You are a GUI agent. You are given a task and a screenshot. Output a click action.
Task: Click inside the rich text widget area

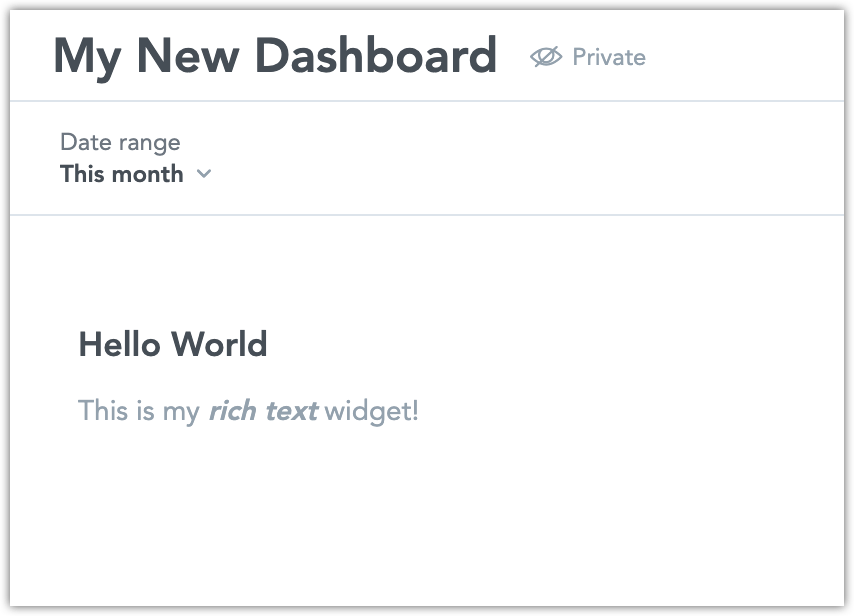coord(250,380)
